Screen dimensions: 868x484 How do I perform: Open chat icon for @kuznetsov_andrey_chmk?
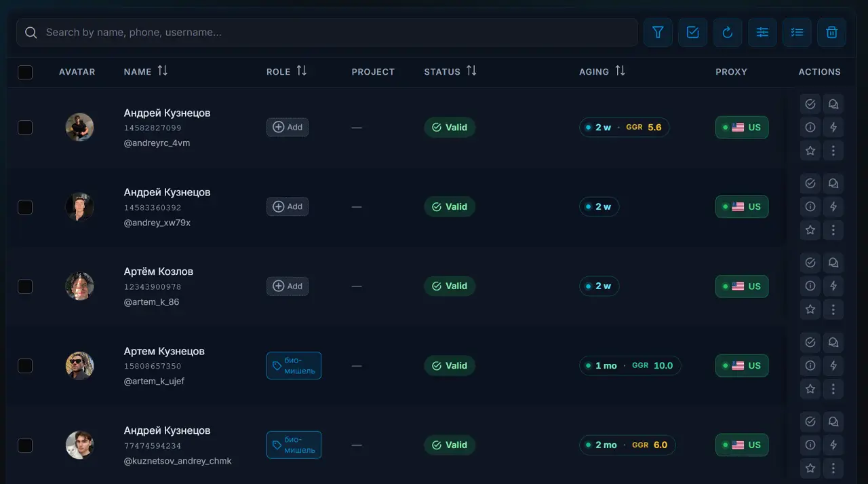833,422
